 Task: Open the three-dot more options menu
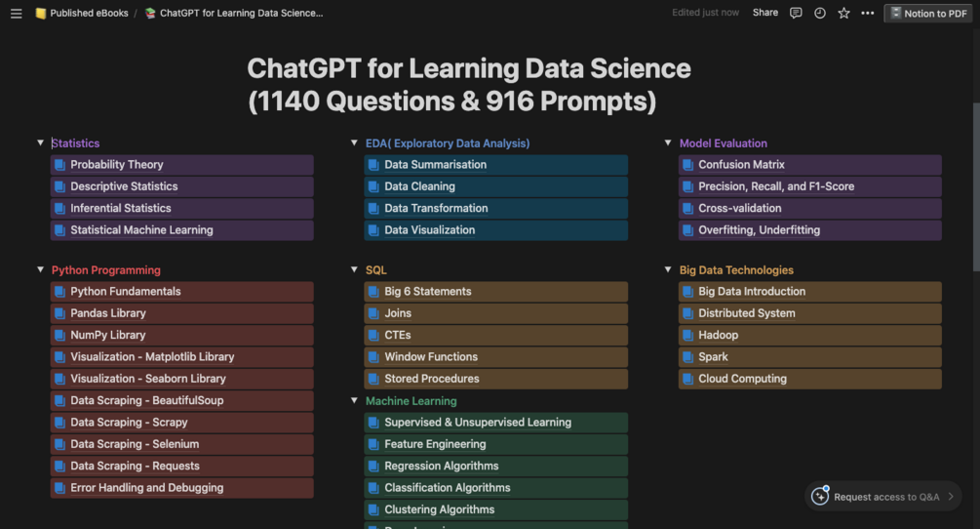[x=868, y=13]
